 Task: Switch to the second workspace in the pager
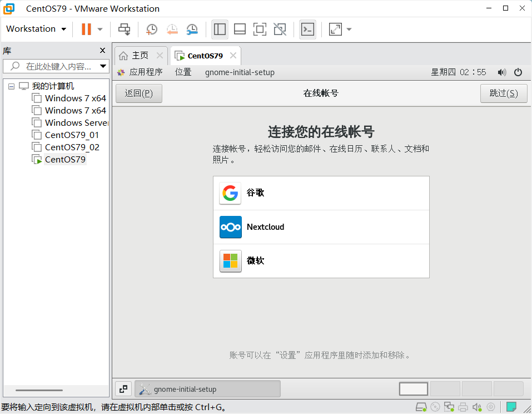445,389
